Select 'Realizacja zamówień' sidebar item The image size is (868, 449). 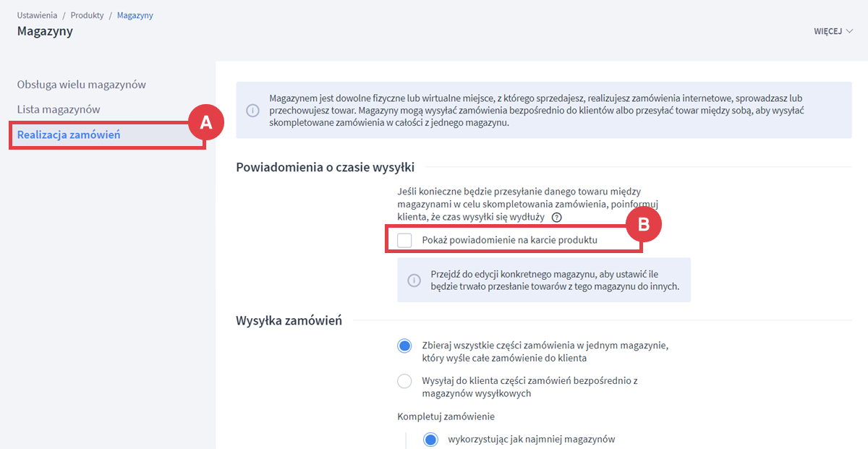pyautogui.click(x=69, y=134)
